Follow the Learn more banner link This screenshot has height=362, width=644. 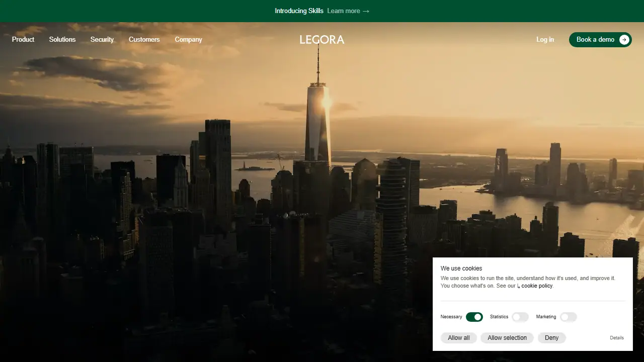pyautogui.click(x=348, y=11)
